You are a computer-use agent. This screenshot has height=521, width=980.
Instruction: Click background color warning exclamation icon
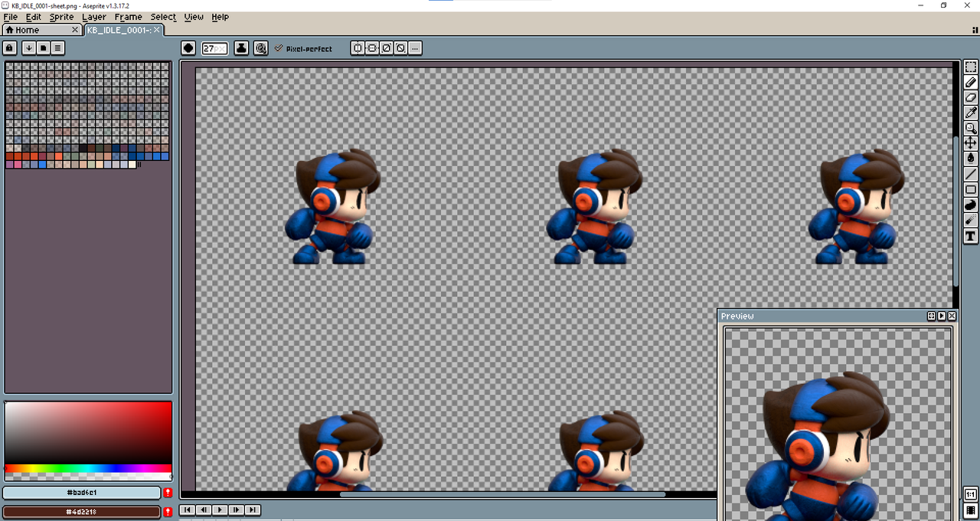click(x=168, y=512)
